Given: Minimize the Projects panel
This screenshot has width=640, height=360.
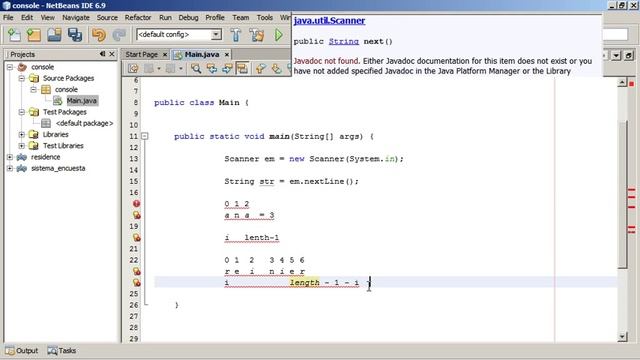Looking at the screenshot, I should 102,54.
